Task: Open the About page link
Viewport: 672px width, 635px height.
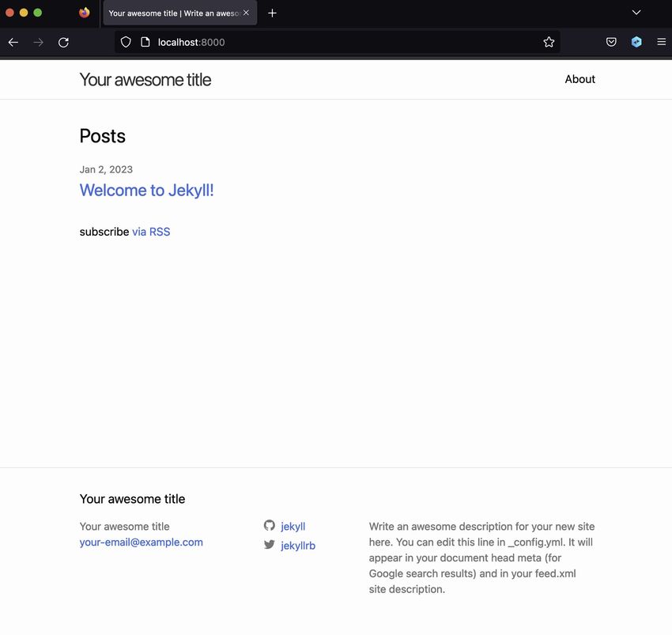Action: pyautogui.click(x=580, y=79)
